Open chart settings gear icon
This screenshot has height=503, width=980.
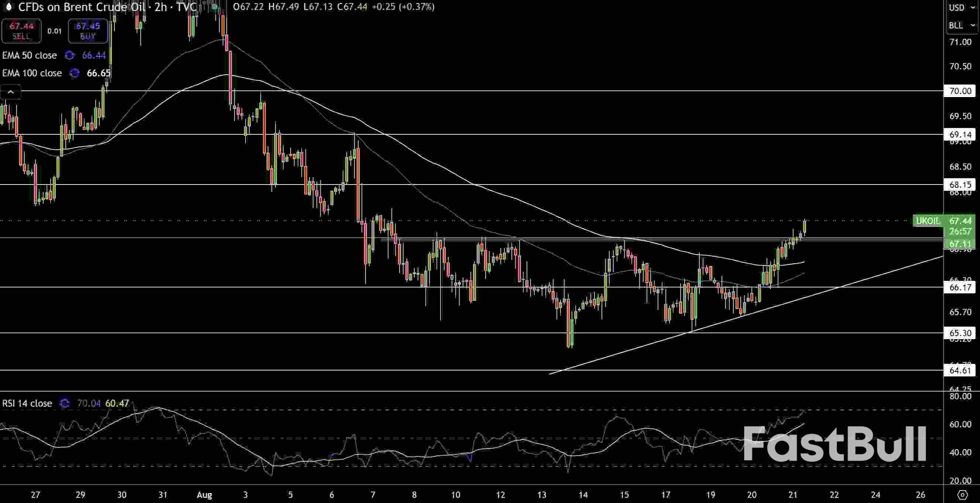963,495
